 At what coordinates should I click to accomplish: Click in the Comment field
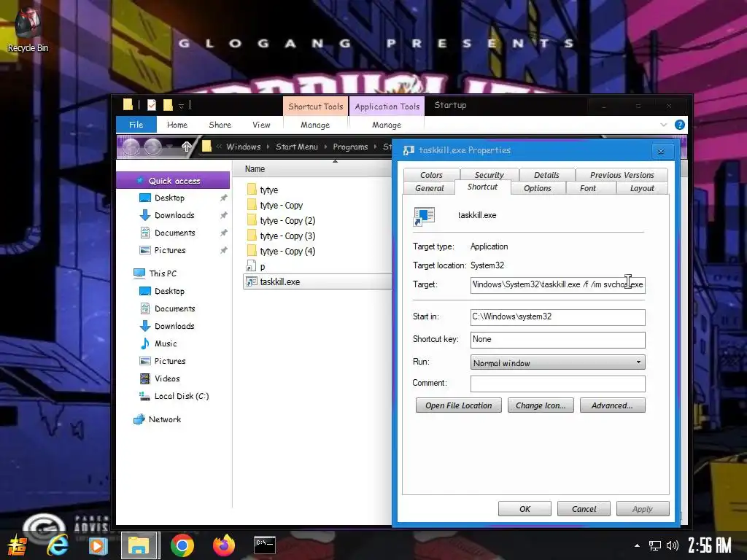557,384
